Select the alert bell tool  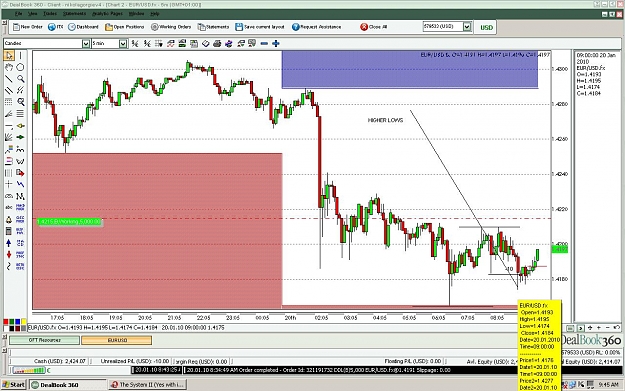click(9, 219)
